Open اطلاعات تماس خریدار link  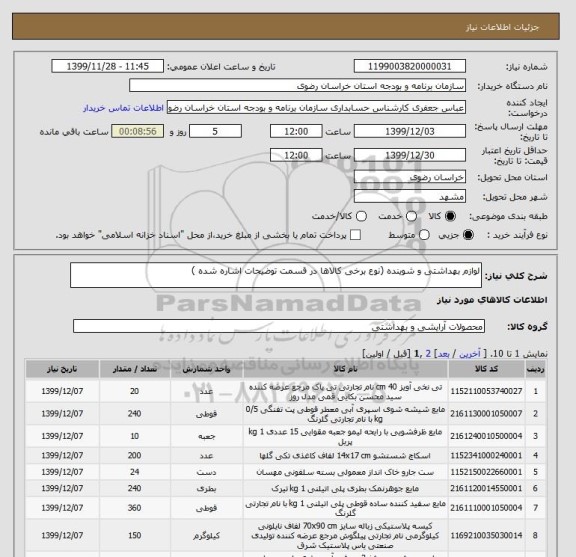click(x=123, y=108)
